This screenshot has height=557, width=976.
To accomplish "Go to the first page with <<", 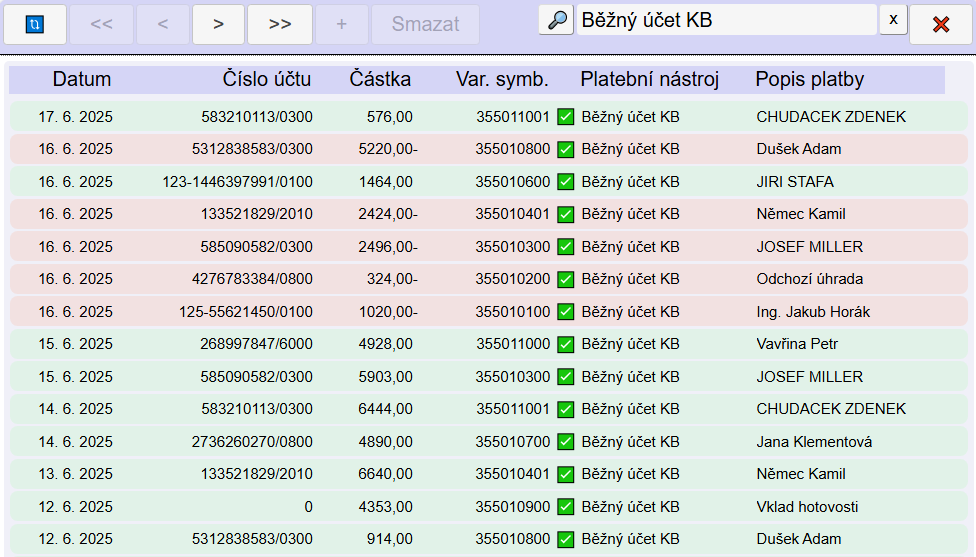I will pos(101,24).
